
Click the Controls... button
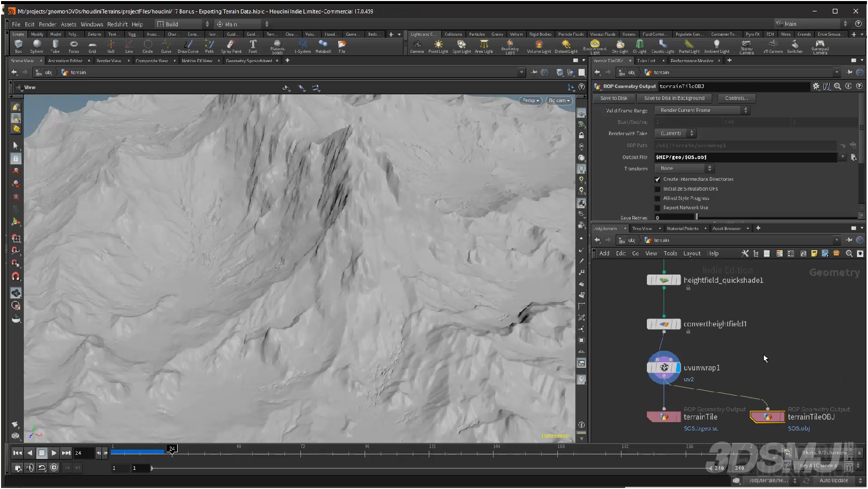[736, 98]
